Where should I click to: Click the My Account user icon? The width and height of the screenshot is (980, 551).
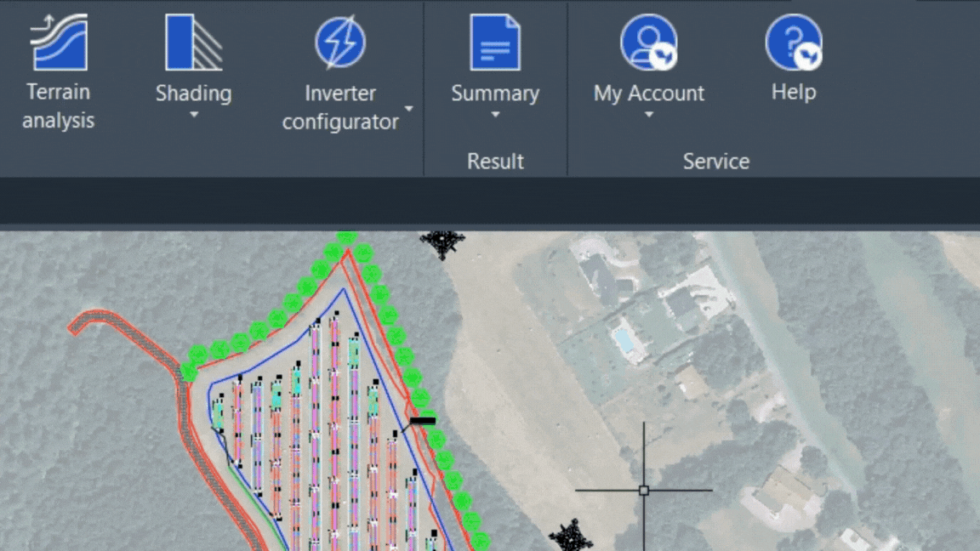pyautogui.click(x=649, y=43)
